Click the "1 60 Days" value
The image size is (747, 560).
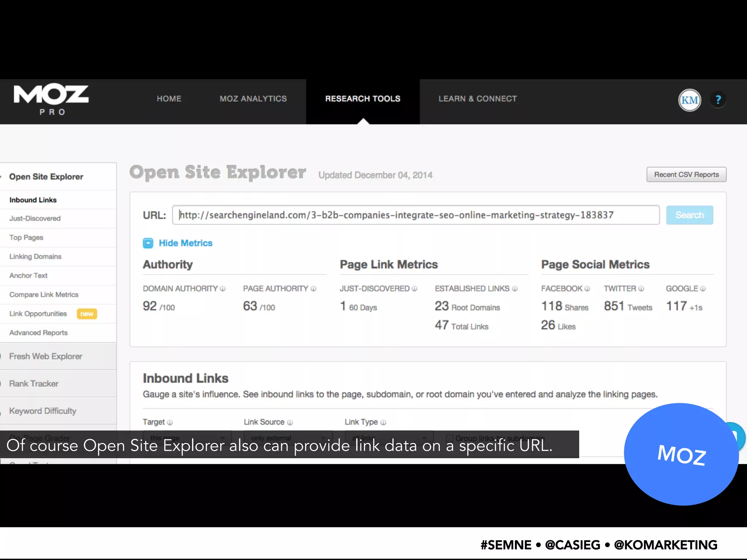pyautogui.click(x=358, y=306)
